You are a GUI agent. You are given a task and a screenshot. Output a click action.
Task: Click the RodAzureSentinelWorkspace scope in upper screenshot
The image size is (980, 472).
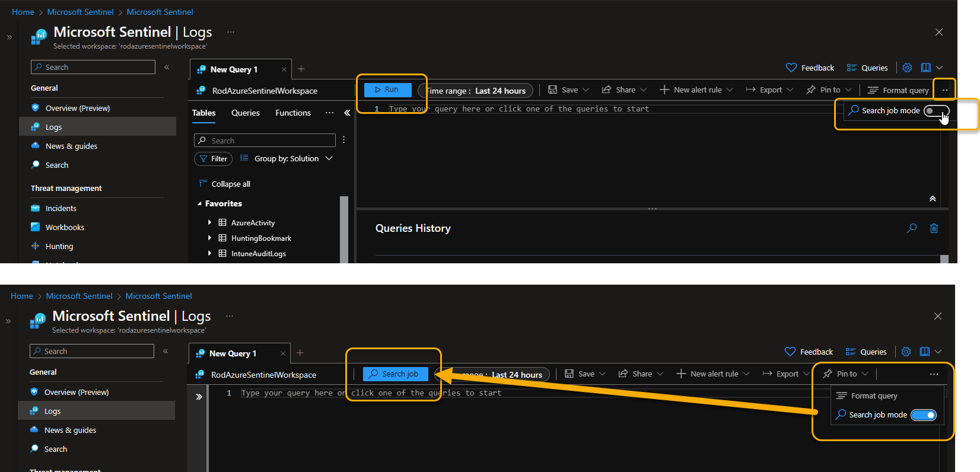coord(265,91)
